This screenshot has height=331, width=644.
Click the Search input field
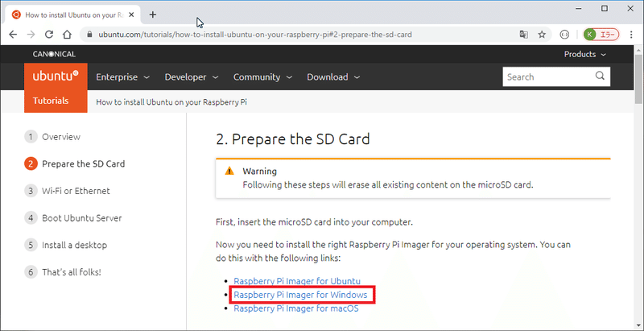tap(547, 77)
